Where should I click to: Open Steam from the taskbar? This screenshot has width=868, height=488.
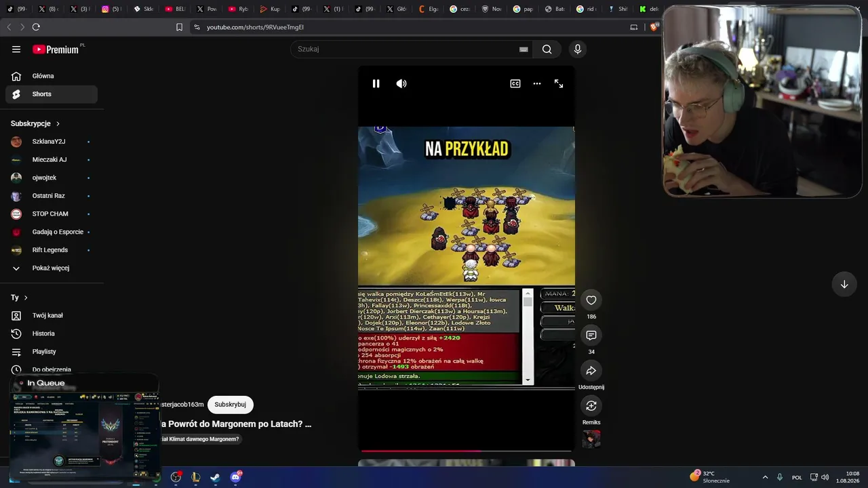(214, 477)
